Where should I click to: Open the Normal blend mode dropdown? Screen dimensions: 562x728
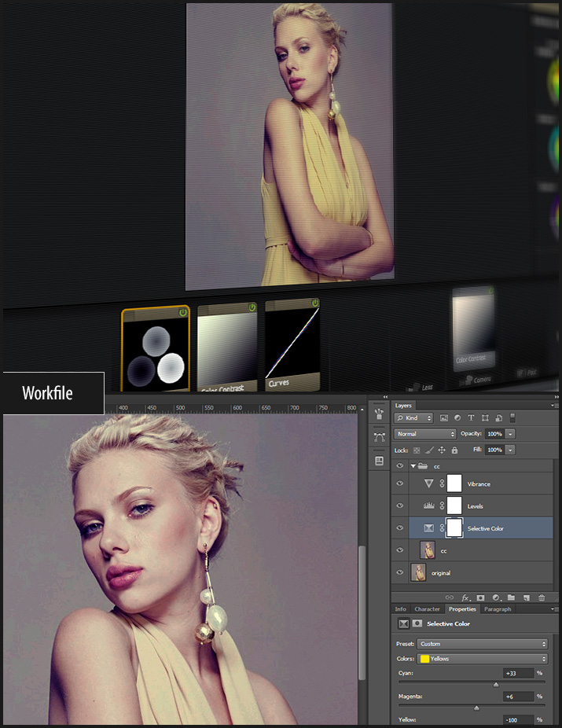pos(425,434)
